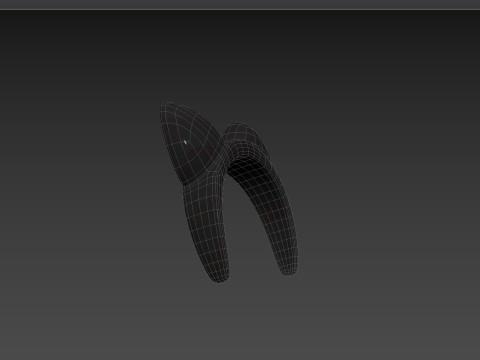The width and height of the screenshot is (480, 360).
Task: Click the white highlighted spot on the mesh
Action: pyautogui.click(x=185, y=142)
